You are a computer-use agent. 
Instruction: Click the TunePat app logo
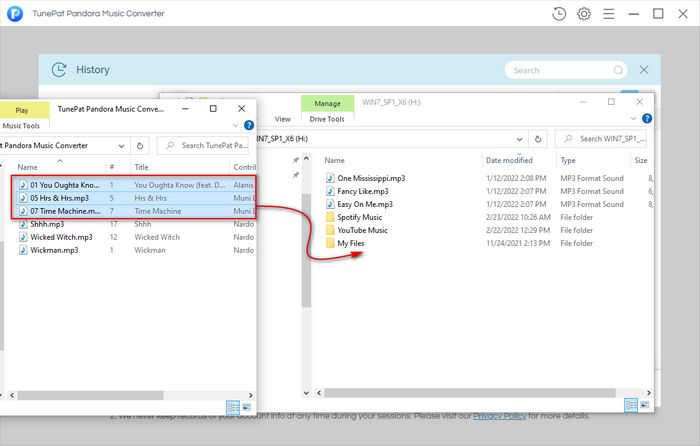click(15, 14)
